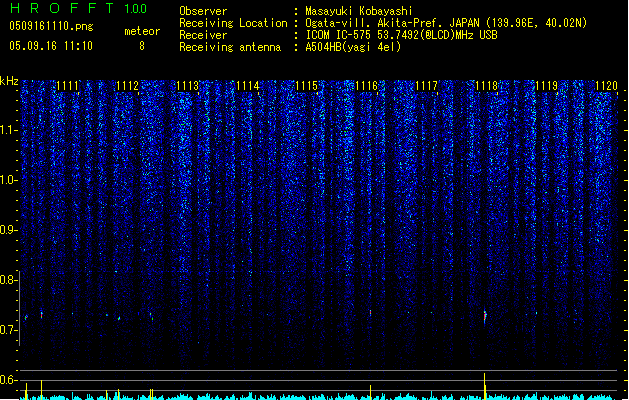Viewport: 629px width, 400px height.
Task: Click the 0.7 kHz axis tick label
Action: [x=8, y=330]
